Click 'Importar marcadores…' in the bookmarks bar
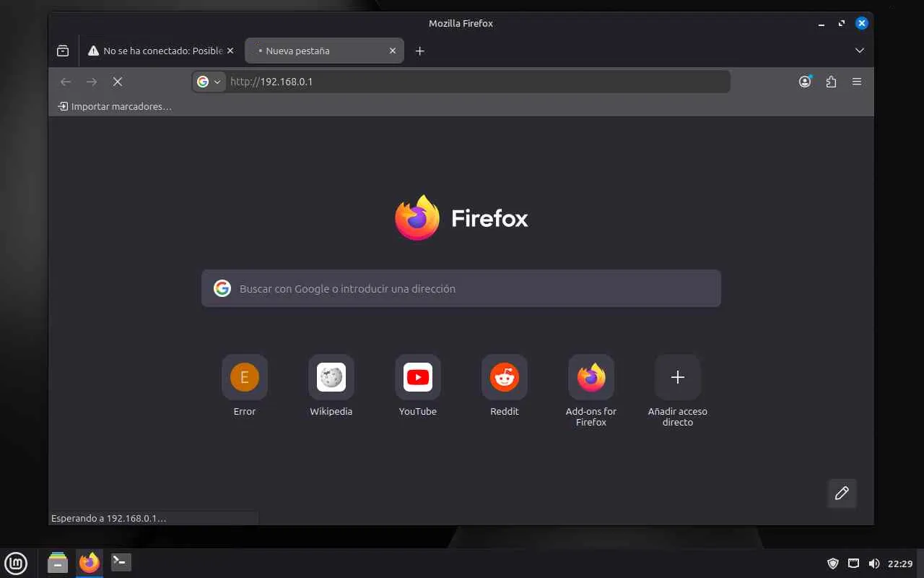This screenshot has width=924, height=578. [115, 106]
